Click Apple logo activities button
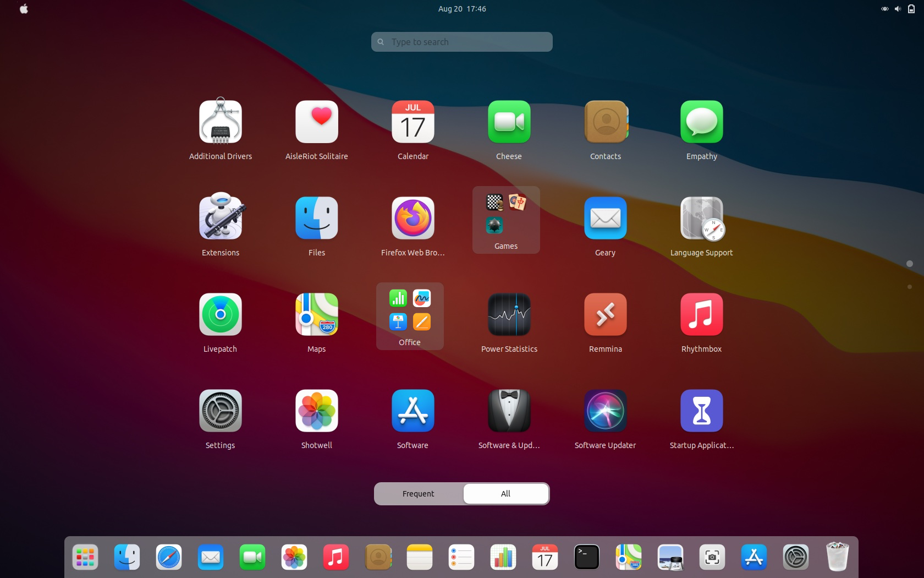This screenshot has width=924, height=578. (24, 9)
